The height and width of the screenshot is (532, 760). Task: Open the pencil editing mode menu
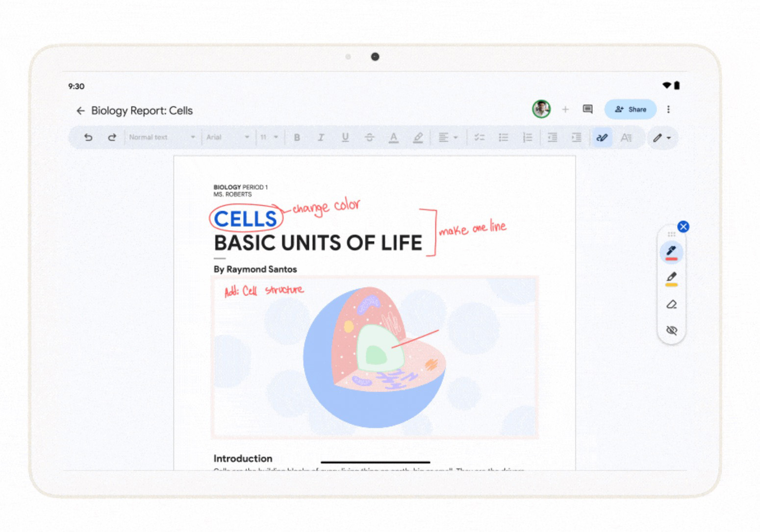point(661,138)
